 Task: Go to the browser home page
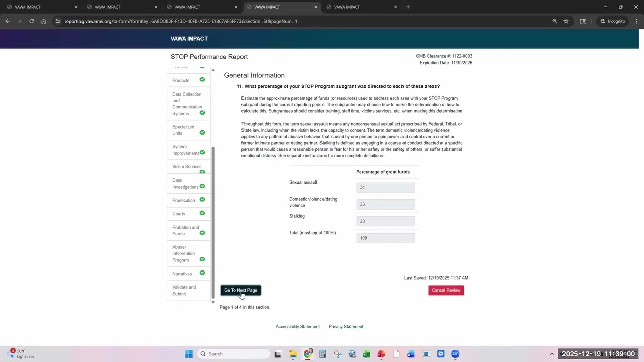pyautogui.click(x=44, y=21)
